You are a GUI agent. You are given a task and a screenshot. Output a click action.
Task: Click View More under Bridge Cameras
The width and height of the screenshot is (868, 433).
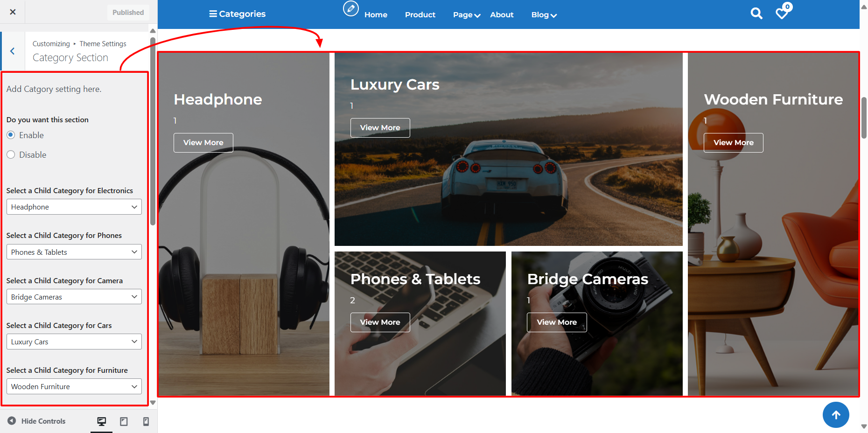point(557,322)
